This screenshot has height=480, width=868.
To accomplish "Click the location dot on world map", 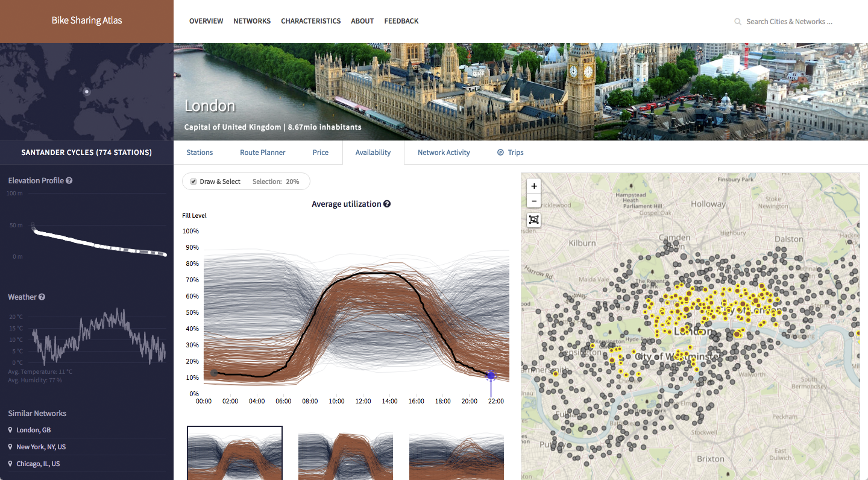I will click(87, 92).
